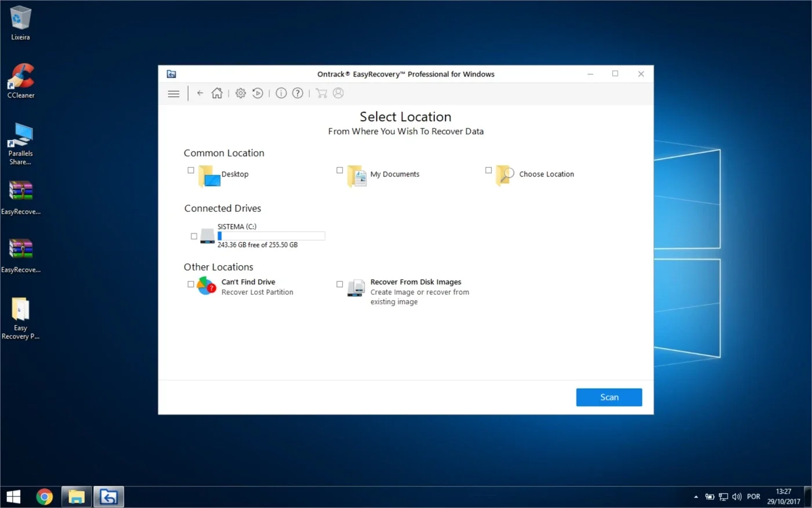Open CCleaner desktop shortcut
The height and width of the screenshot is (508, 812).
[x=21, y=81]
